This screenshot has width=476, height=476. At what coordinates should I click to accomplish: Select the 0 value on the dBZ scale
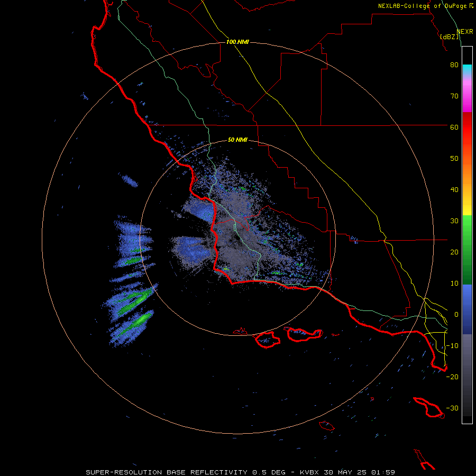click(456, 315)
